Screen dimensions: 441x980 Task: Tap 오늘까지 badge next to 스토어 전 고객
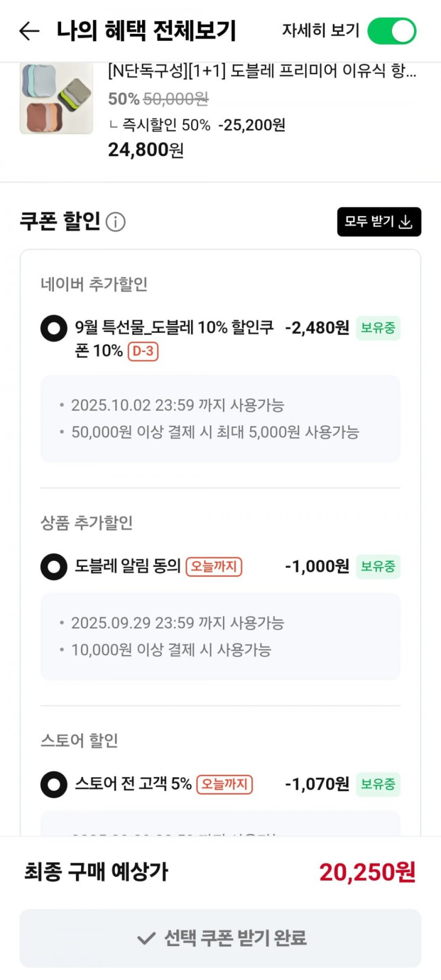point(224,784)
